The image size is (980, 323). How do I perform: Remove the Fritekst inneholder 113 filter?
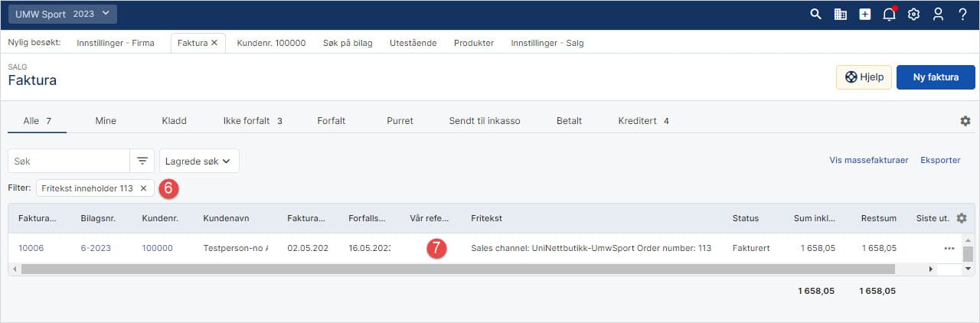point(143,188)
